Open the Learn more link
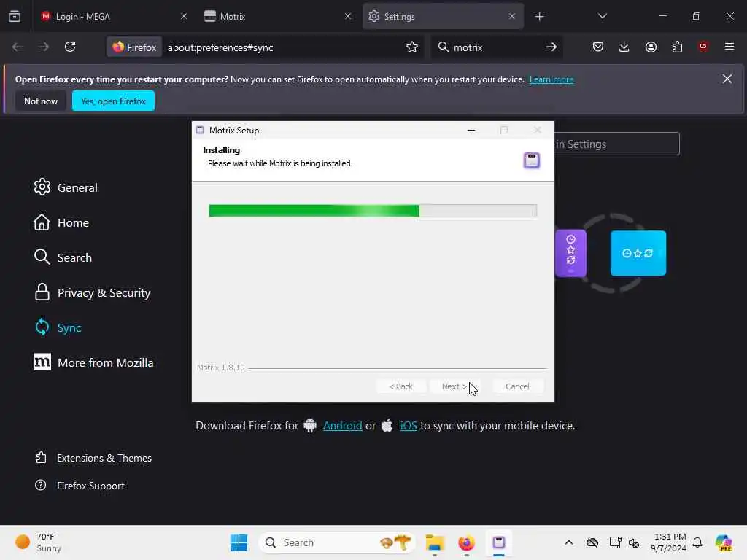747x560 pixels. click(551, 79)
